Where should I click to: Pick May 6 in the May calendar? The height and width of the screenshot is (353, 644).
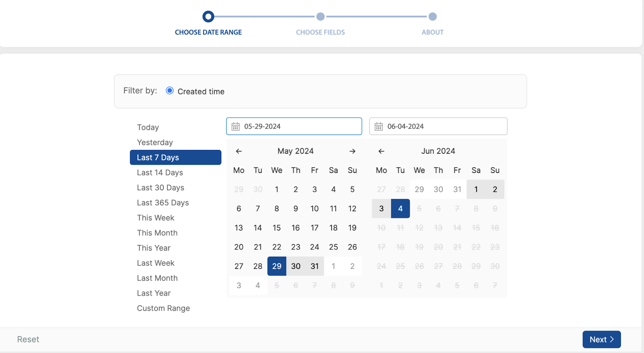pyautogui.click(x=239, y=208)
